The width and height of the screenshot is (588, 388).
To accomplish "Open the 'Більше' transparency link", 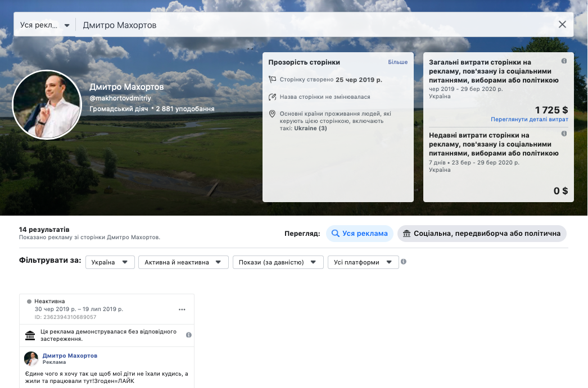I will click(397, 62).
